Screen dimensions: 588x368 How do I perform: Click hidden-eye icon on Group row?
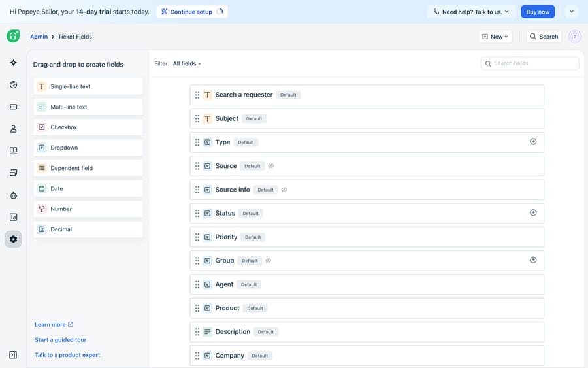tap(269, 261)
